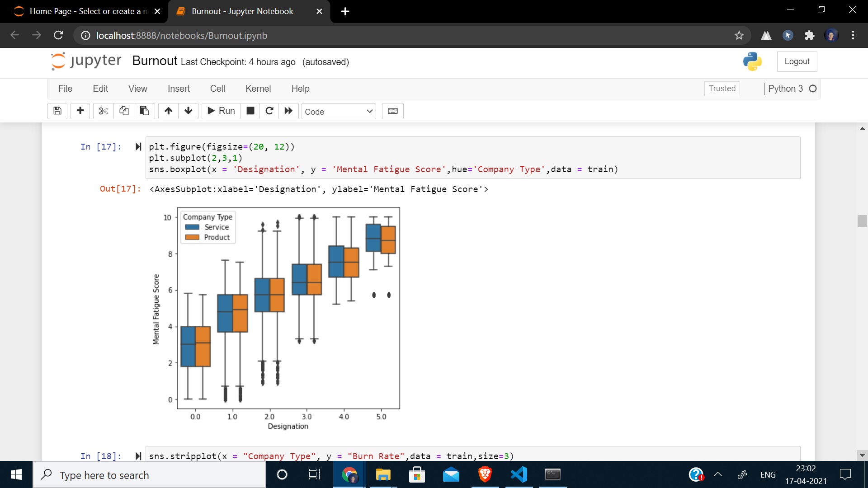Bookmark this page with the star icon
This screenshot has height=488, width=868.
[739, 35]
